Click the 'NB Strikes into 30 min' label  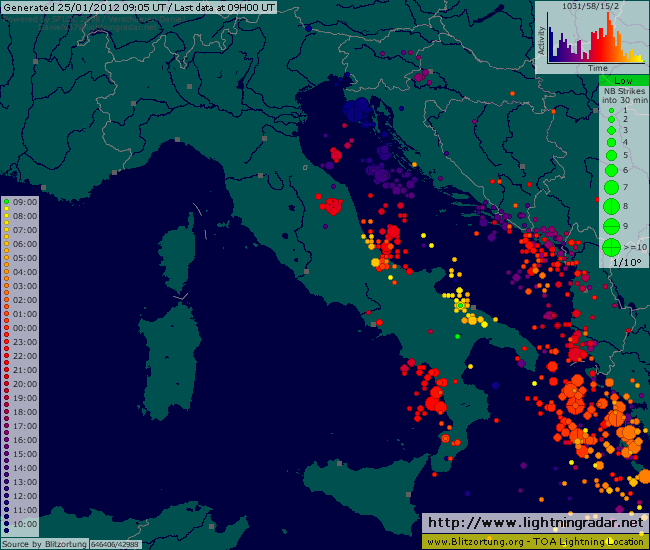(x=624, y=96)
